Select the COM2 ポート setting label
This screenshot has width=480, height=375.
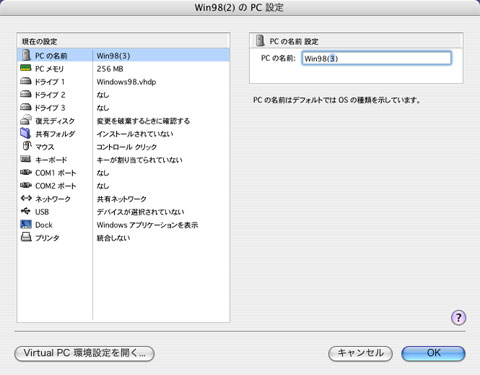56,186
